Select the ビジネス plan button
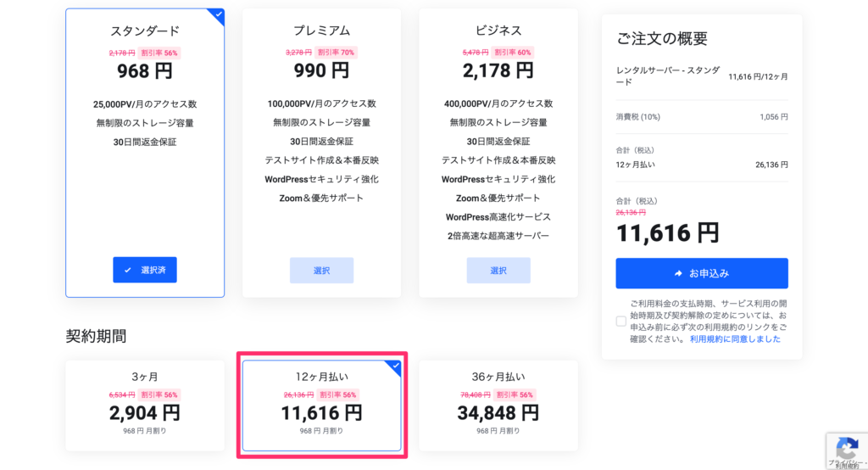The image size is (868, 470). (x=498, y=271)
